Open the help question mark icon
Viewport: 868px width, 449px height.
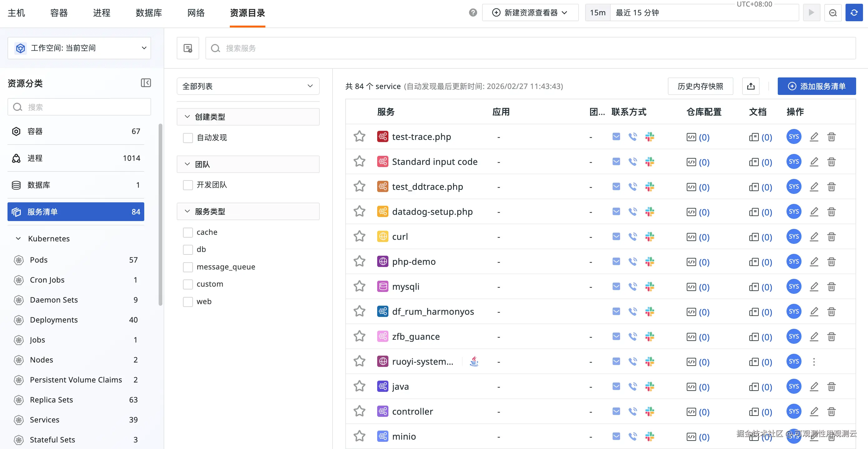click(x=473, y=13)
